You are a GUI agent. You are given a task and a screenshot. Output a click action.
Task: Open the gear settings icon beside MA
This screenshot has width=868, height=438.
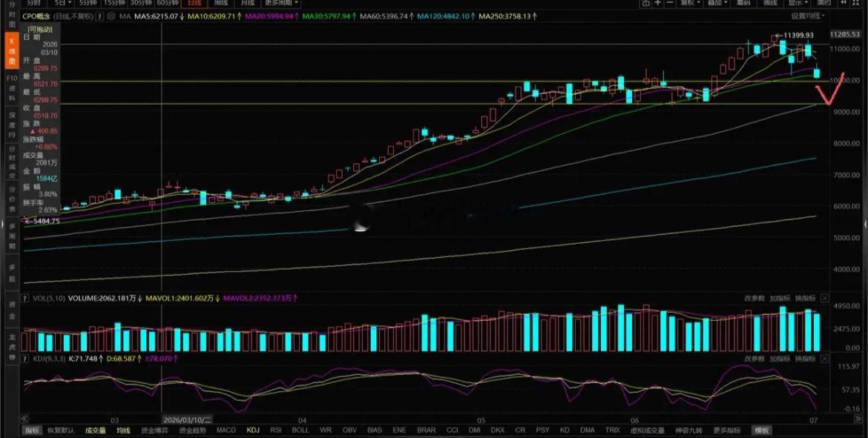113,16
